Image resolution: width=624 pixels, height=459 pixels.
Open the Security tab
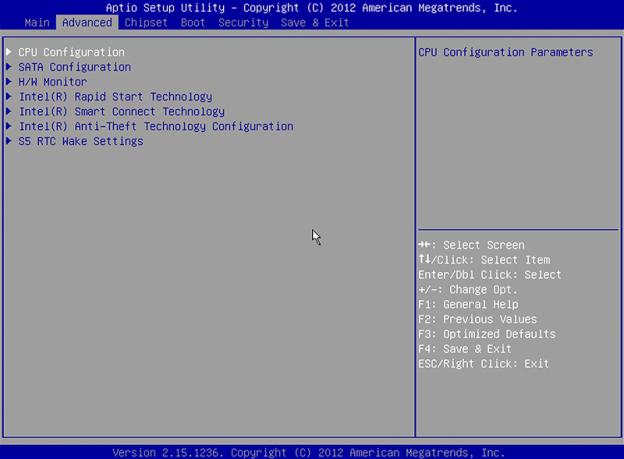(243, 23)
